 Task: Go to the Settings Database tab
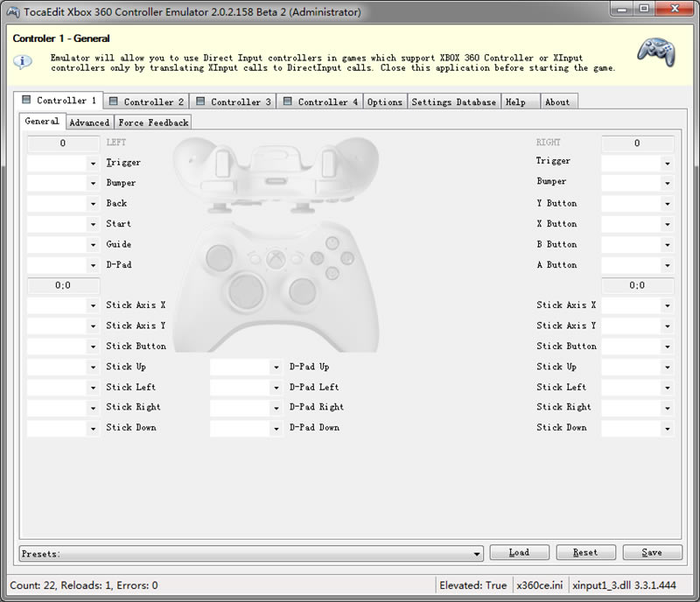[453, 101]
